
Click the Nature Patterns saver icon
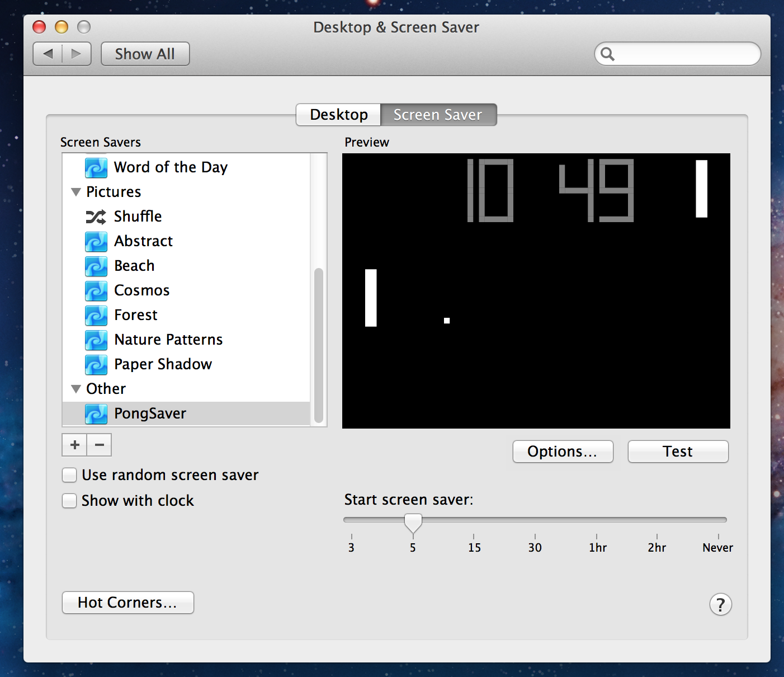pos(96,340)
